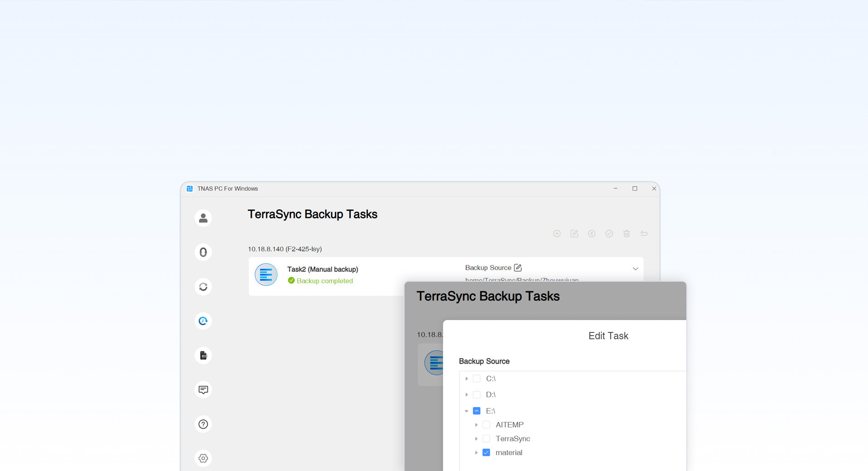Image resolution: width=868 pixels, height=471 pixels.
Task: Expand the AITEMP folder node
Action: tap(476, 425)
